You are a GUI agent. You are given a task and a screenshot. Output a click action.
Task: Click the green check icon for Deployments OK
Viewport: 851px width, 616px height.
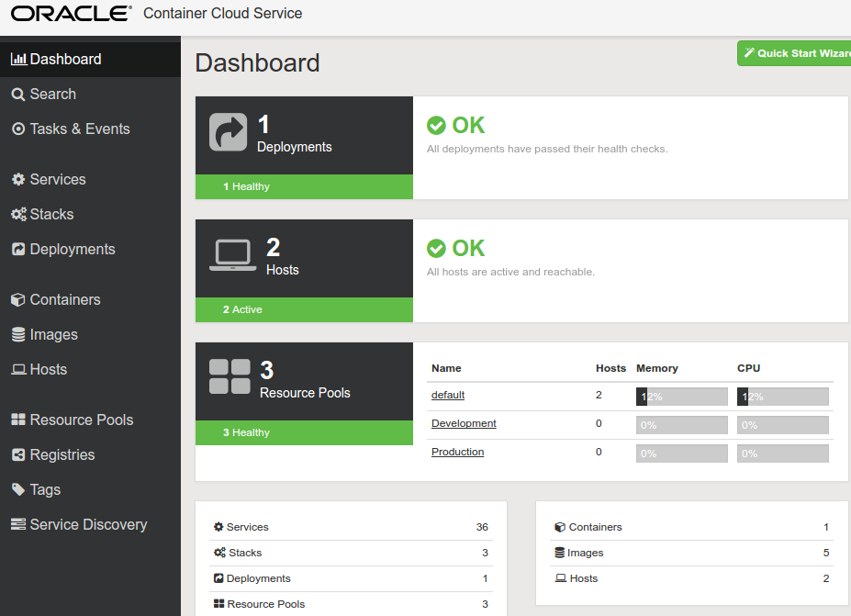point(436,126)
